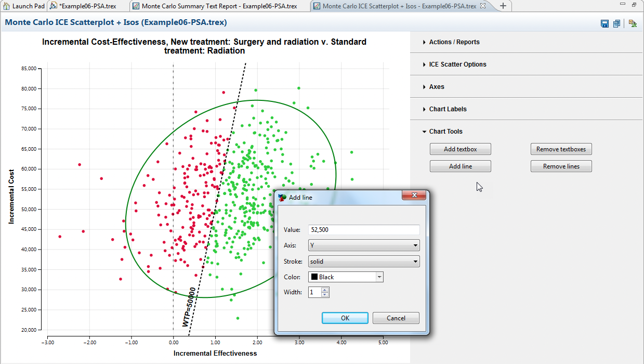Open the Axis dropdown in the dialog
Screen dimensions: 644x364
tap(415, 245)
